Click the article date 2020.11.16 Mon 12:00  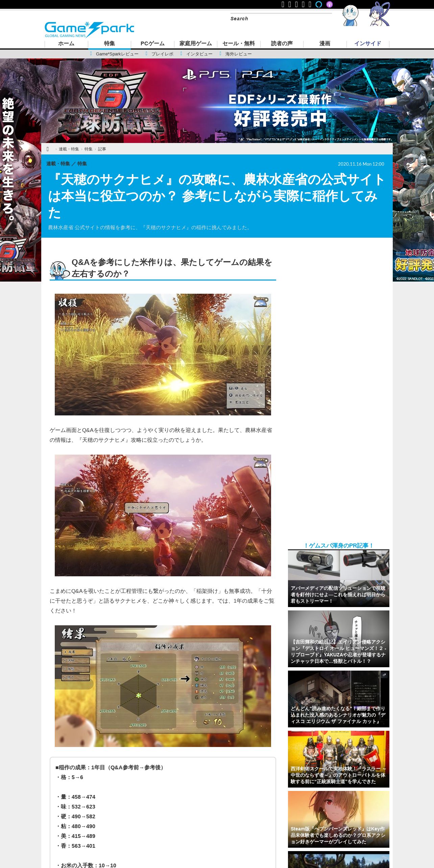tap(361, 164)
